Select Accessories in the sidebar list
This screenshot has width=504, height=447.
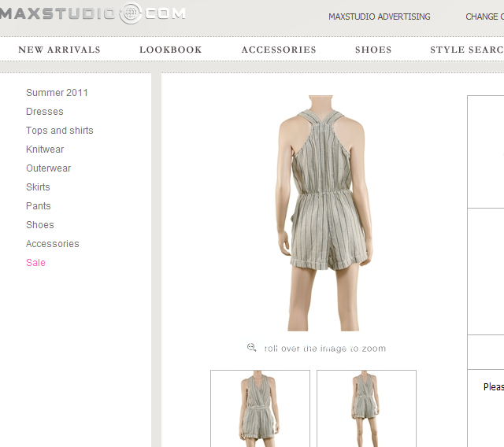(x=53, y=244)
